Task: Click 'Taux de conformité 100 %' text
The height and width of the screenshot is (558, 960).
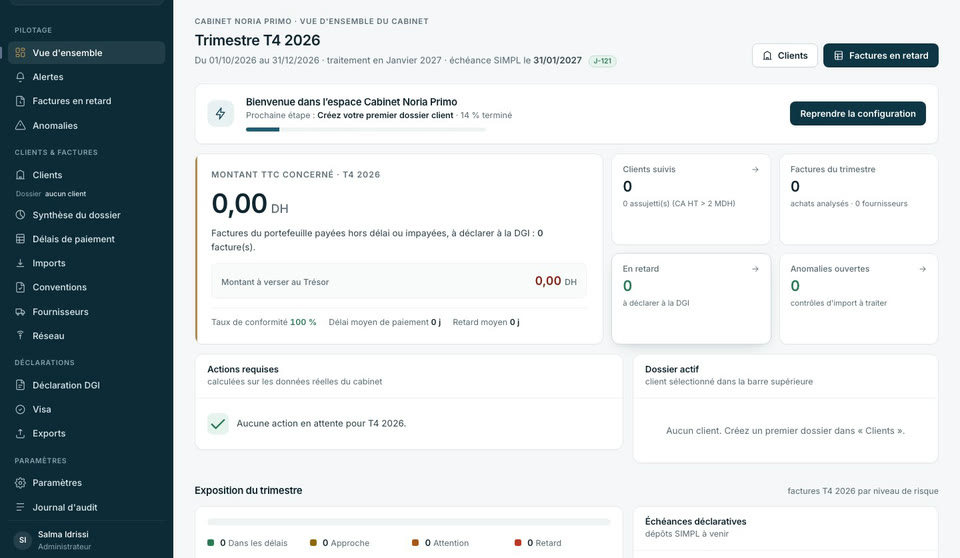Action: click(264, 322)
